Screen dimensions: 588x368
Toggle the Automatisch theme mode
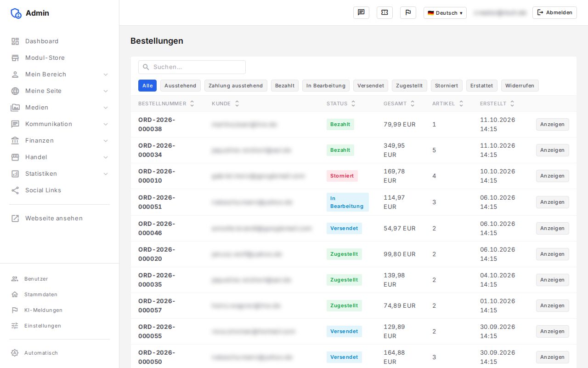tap(60, 353)
